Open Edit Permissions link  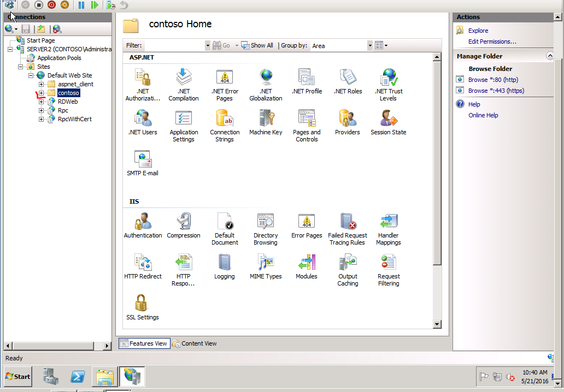(492, 41)
